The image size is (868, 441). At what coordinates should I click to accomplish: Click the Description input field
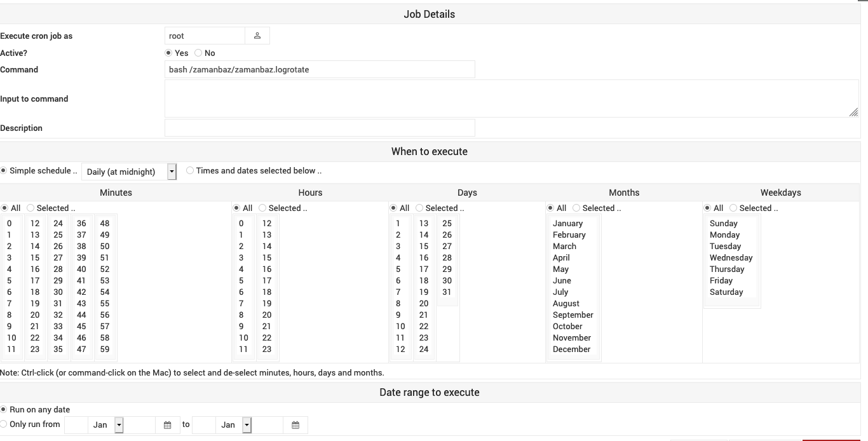point(320,127)
